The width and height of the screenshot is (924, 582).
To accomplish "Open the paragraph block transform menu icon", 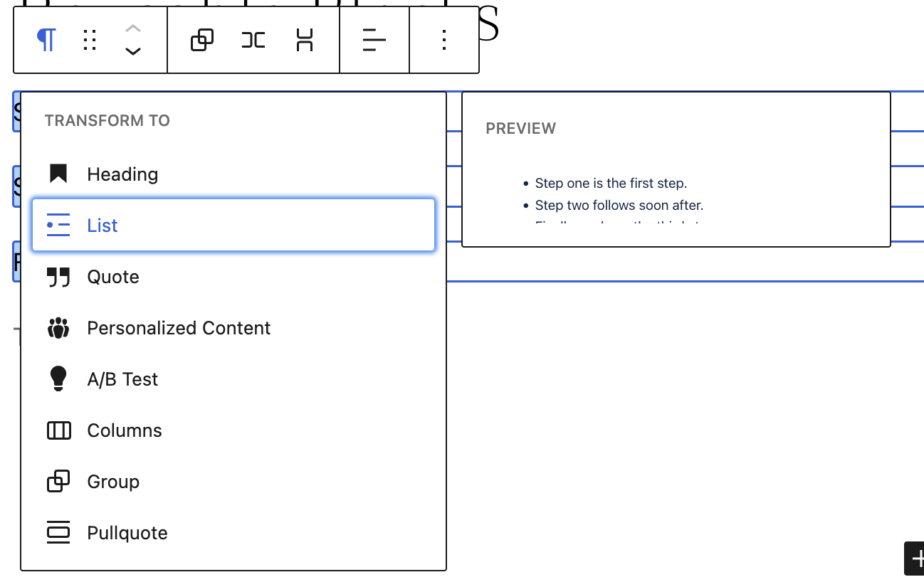I will pyautogui.click(x=46, y=40).
